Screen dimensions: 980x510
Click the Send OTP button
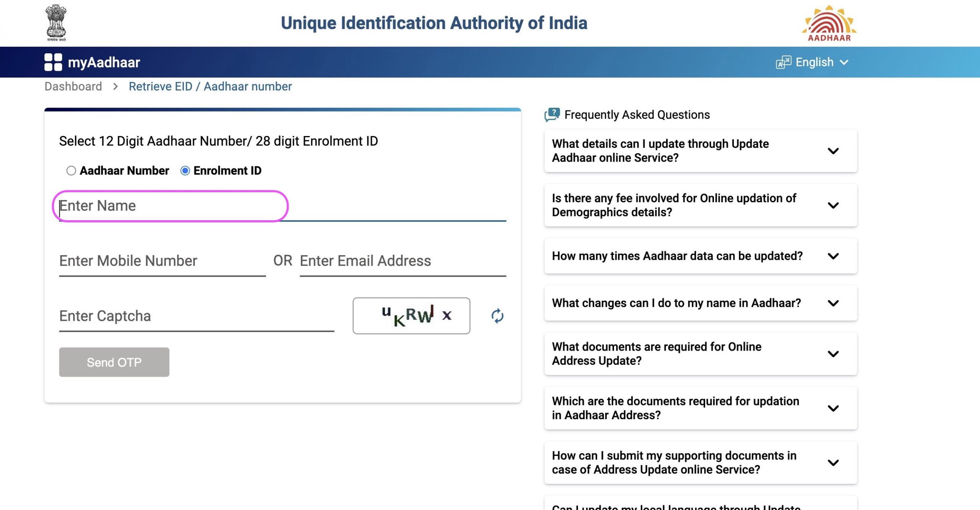(114, 362)
